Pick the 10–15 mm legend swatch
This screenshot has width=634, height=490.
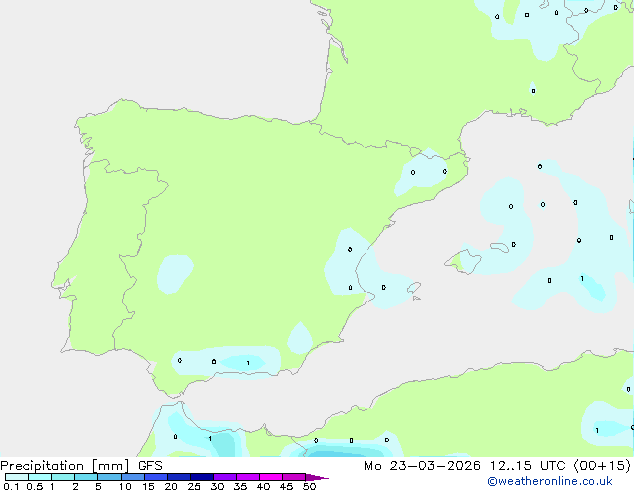pyautogui.click(x=133, y=477)
